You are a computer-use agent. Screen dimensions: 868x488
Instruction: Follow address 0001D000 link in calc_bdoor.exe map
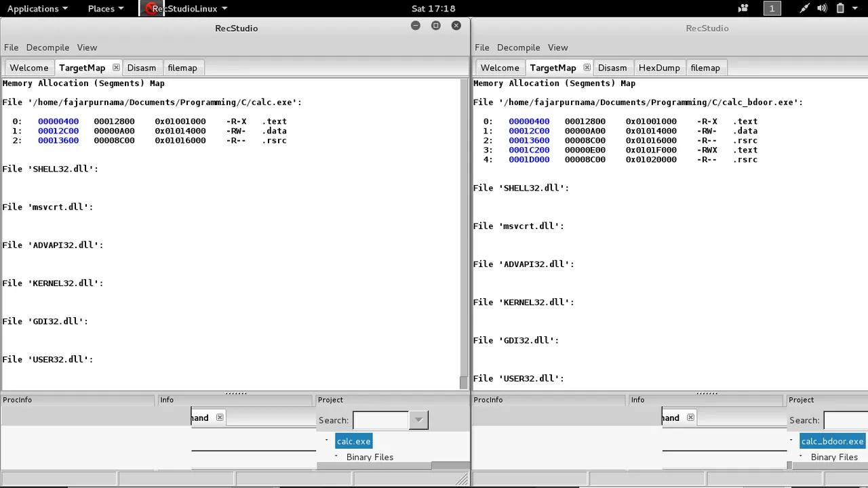(529, 159)
